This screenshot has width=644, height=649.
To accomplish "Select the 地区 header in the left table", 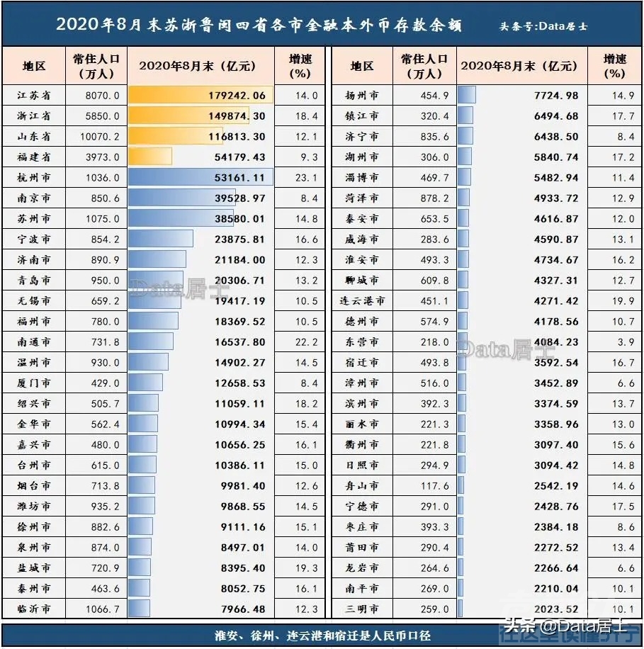I will 34,66.
